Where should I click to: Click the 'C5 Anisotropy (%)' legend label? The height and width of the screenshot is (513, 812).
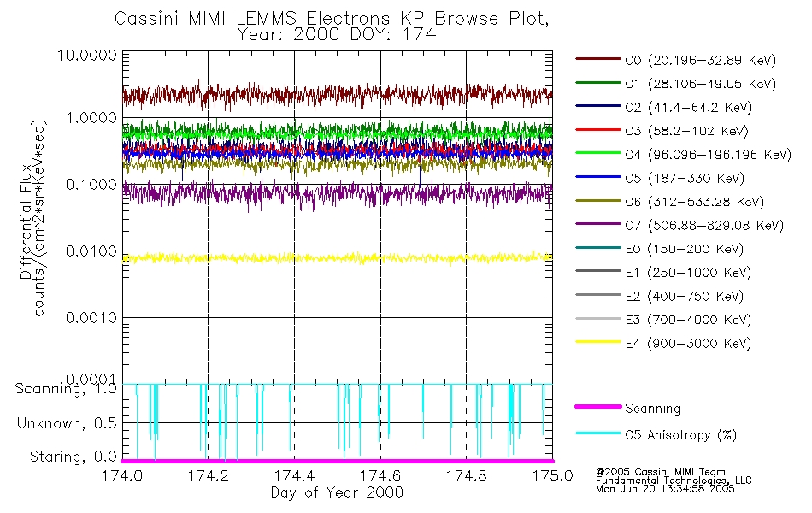680,435
